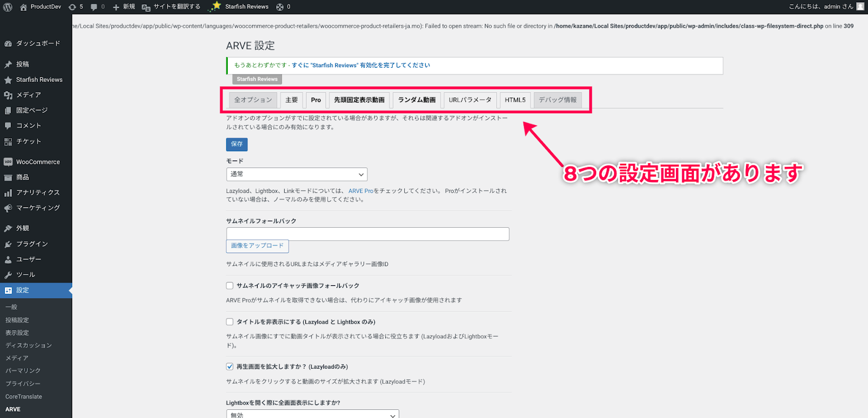Viewport: 868px width, 418px height.
Task: Open パーマリンク submenu item
Action: click(23, 371)
